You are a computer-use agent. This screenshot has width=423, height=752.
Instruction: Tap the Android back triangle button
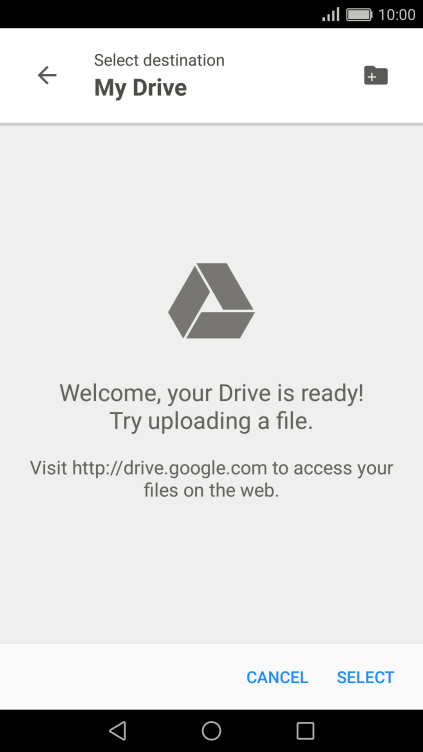(x=118, y=731)
